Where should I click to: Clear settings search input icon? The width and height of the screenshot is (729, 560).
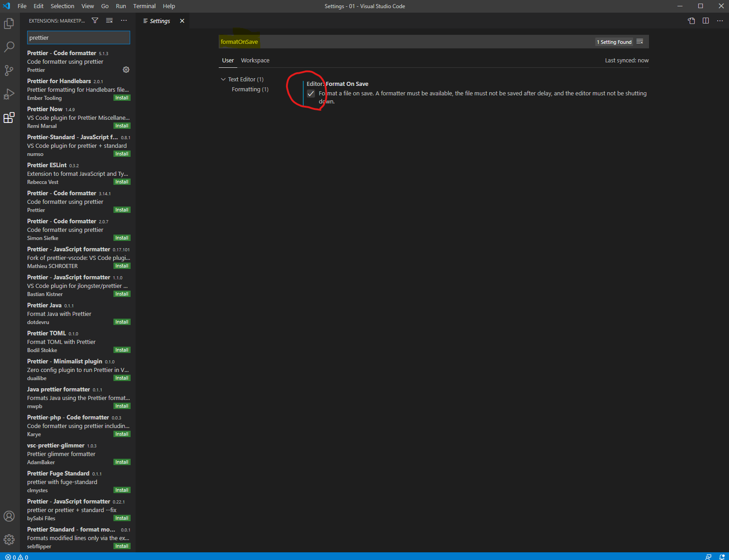click(640, 42)
